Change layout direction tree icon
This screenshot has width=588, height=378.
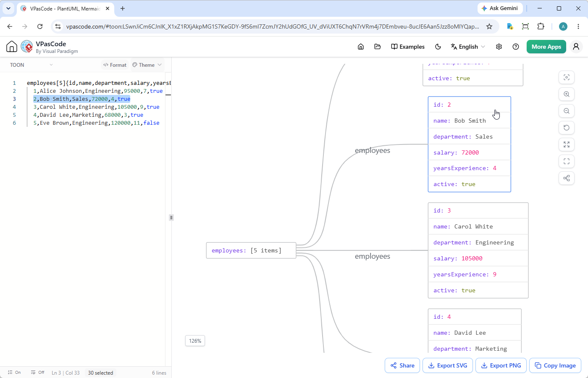(567, 178)
